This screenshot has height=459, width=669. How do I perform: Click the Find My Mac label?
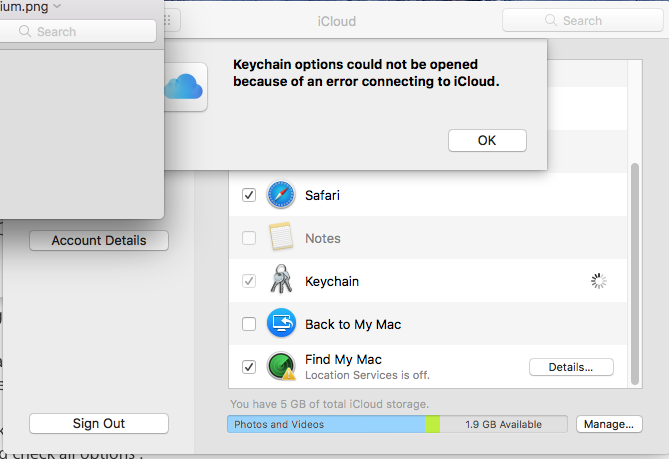343,359
